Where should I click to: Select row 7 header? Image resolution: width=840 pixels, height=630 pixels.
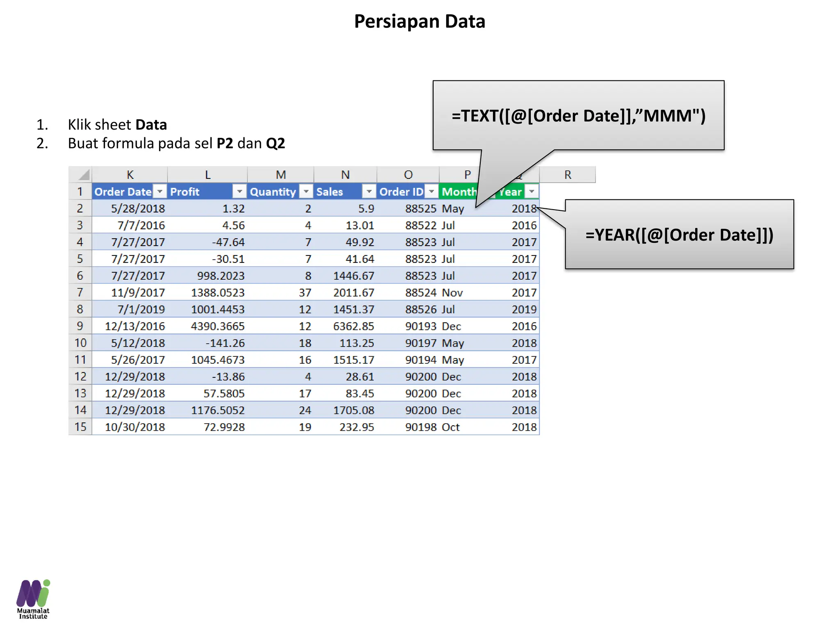80,292
